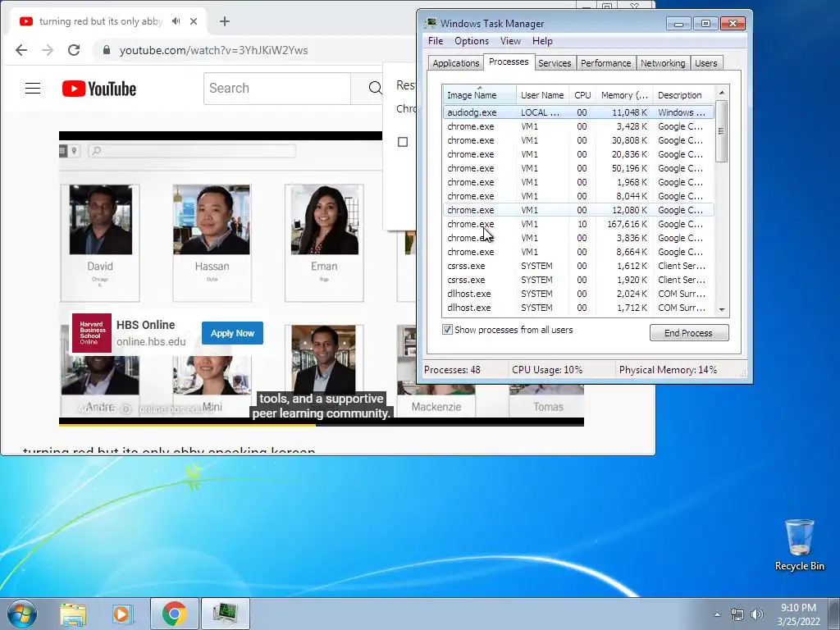The width and height of the screenshot is (840, 630).
Task: Click the YouTube search magnifier button
Action: 375,89
